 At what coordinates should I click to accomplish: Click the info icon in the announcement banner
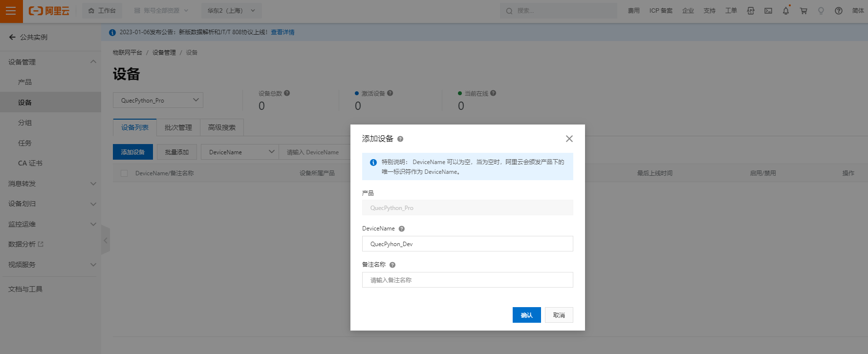coord(112,32)
